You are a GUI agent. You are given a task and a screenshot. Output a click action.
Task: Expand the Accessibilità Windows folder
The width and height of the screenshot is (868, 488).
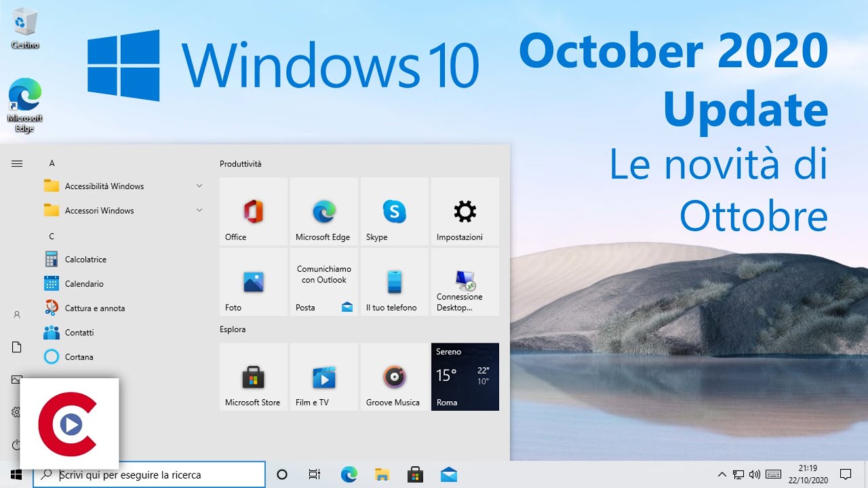pos(123,186)
